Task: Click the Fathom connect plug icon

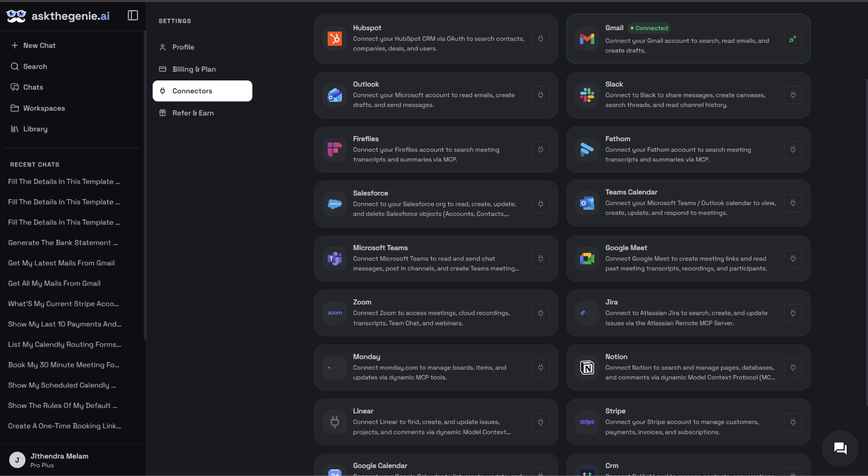Action: 793,150
